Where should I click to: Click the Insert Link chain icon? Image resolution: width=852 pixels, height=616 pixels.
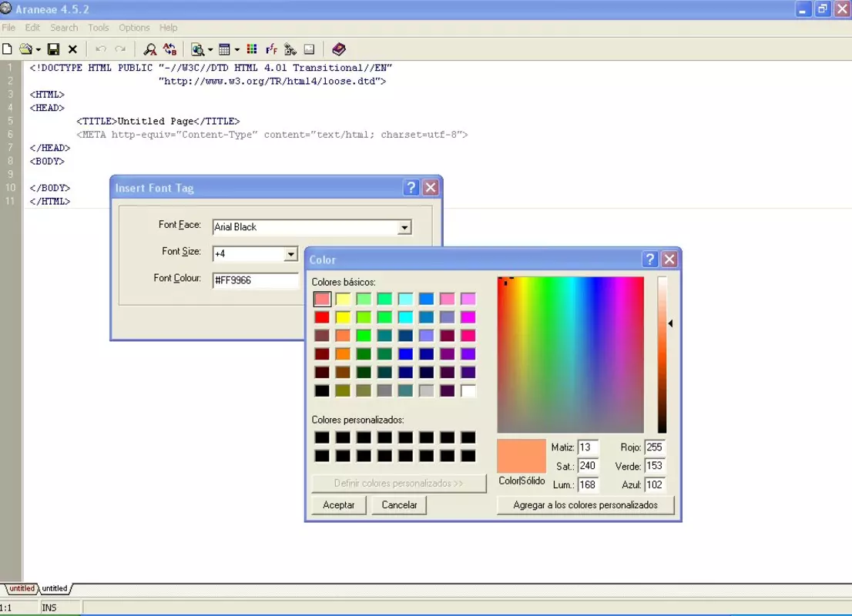point(290,49)
